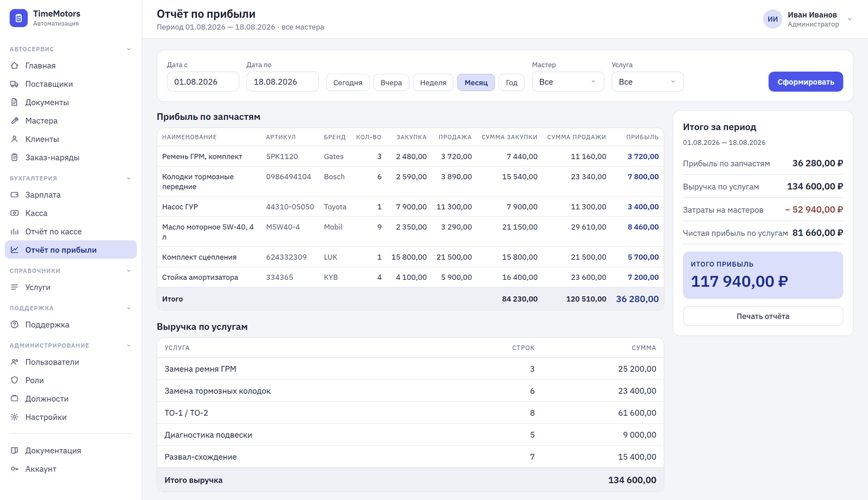The height and width of the screenshot is (500, 868).
Task: Click the Насос ГУР table row name
Action: (x=180, y=207)
